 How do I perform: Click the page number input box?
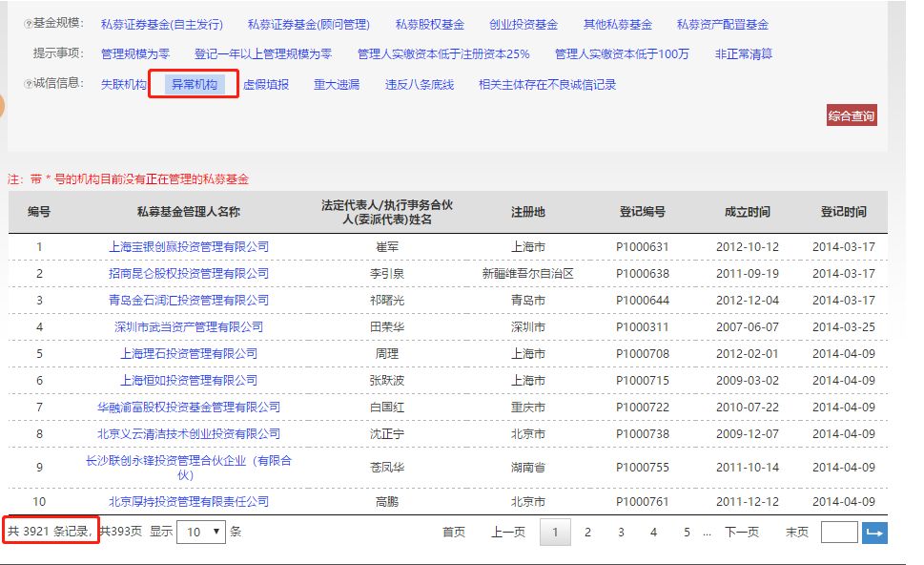pos(839,532)
